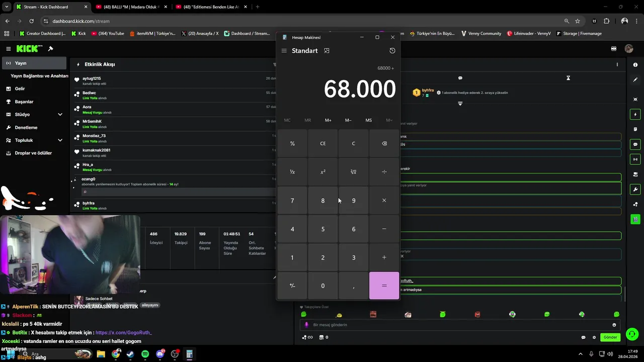Open the calculator history panel
The image size is (644, 362).
pyautogui.click(x=392, y=51)
